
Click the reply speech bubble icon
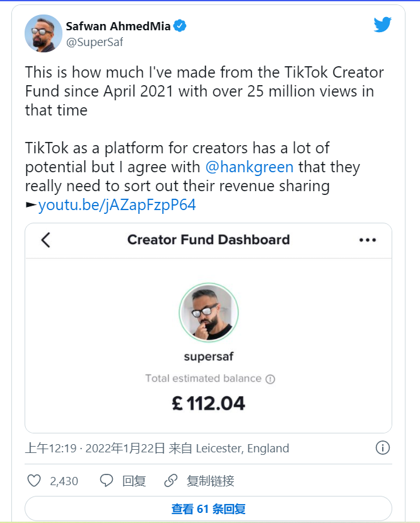tap(107, 481)
